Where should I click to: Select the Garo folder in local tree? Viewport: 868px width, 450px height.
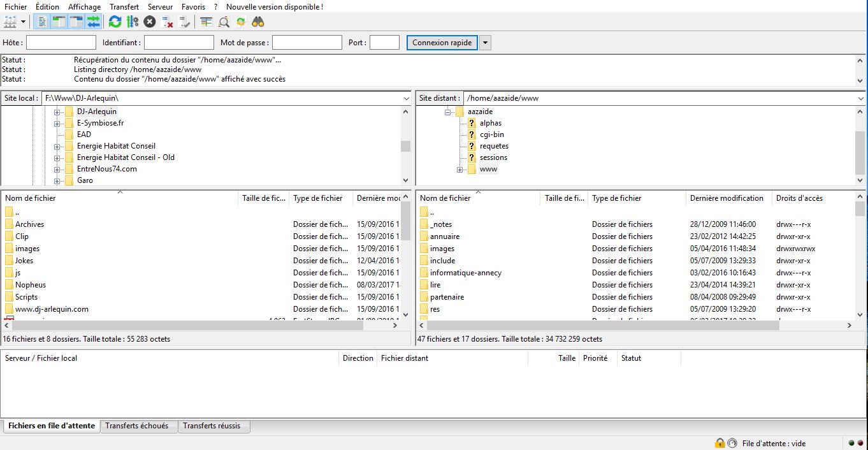tap(85, 180)
